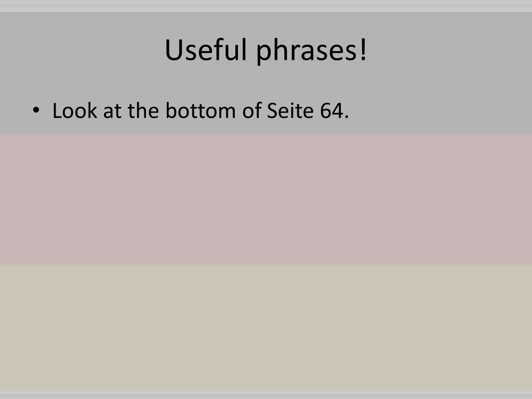The image size is (532, 399).
Task: Click the word "of" in the bullet
Action: pyautogui.click(x=252, y=111)
